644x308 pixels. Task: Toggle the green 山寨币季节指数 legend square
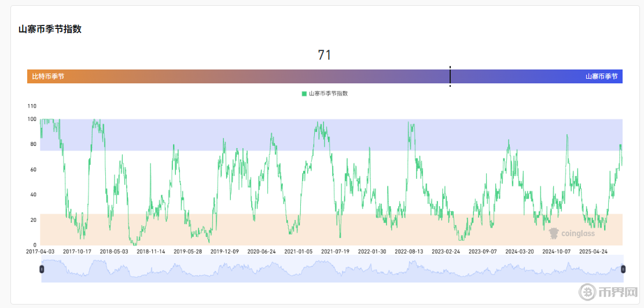tap(304, 93)
